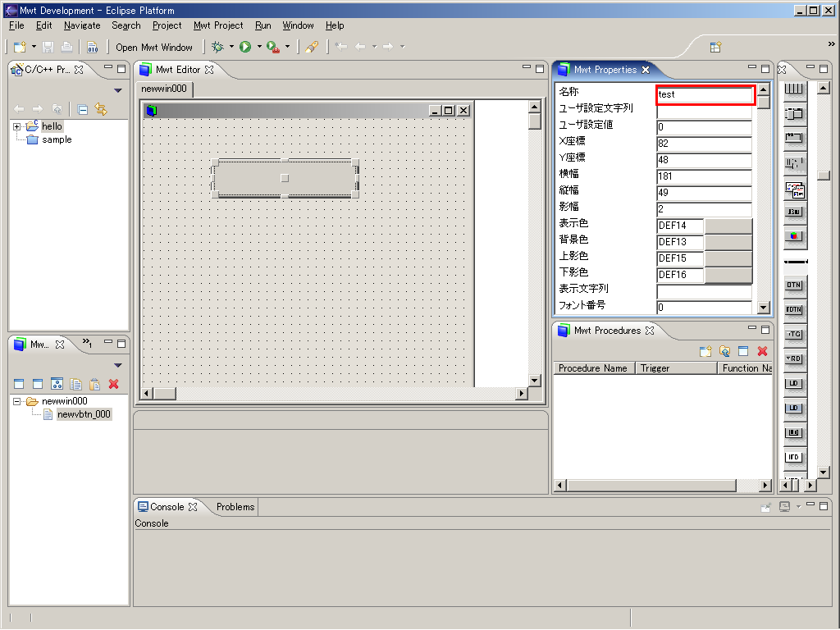
Task: Click the Copy icon in Mwt view
Action: (75, 384)
